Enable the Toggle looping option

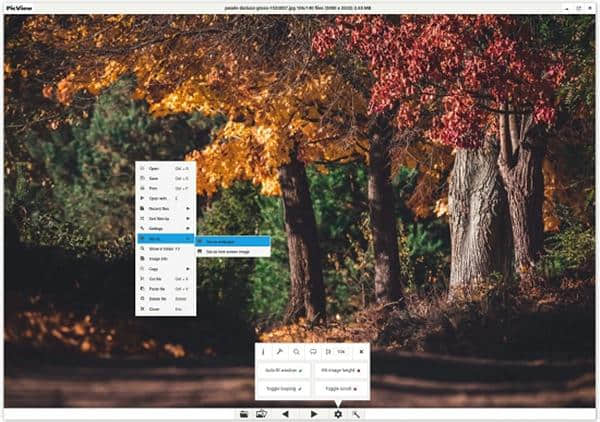[x=283, y=386]
